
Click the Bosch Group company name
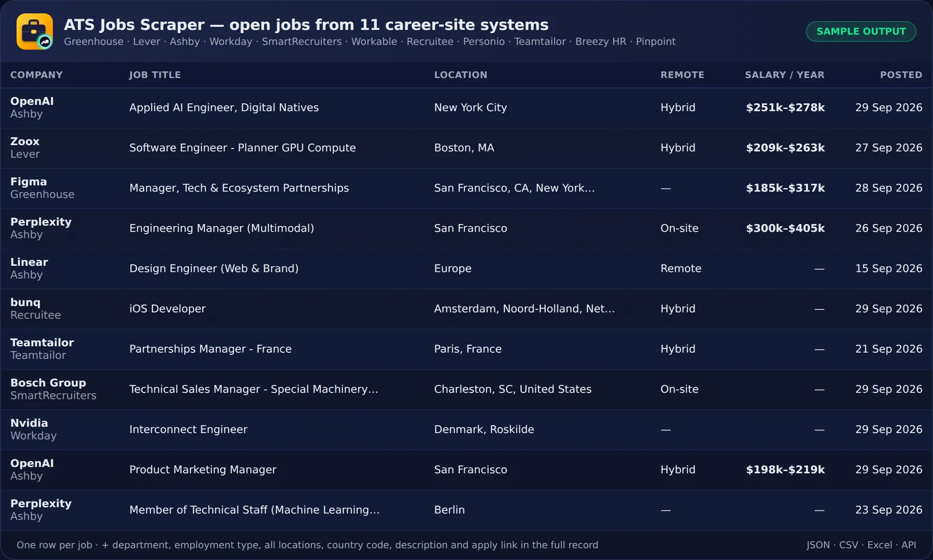pyautogui.click(x=48, y=383)
